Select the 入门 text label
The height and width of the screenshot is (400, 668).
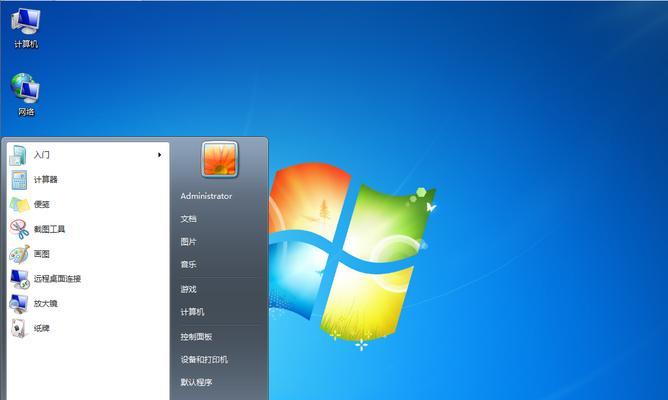pos(41,155)
